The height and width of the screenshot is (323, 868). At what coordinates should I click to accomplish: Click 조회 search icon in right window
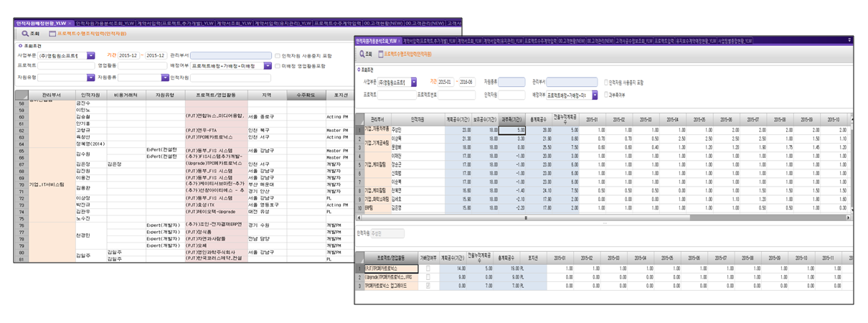(361, 54)
